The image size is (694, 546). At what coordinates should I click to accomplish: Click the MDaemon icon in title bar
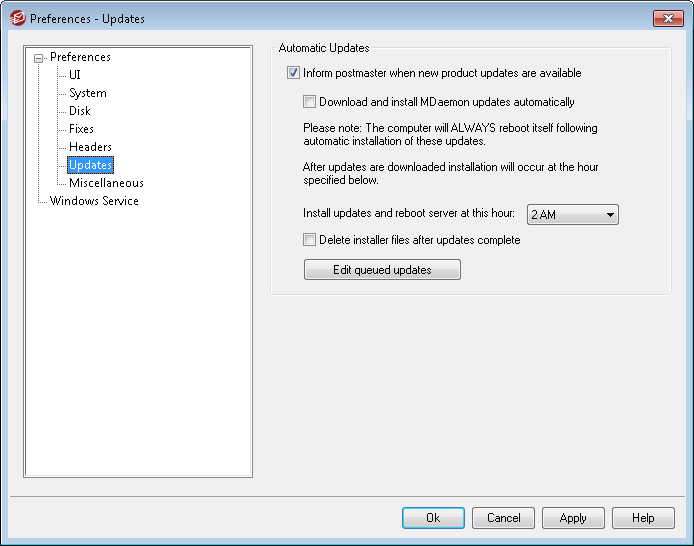point(17,18)
